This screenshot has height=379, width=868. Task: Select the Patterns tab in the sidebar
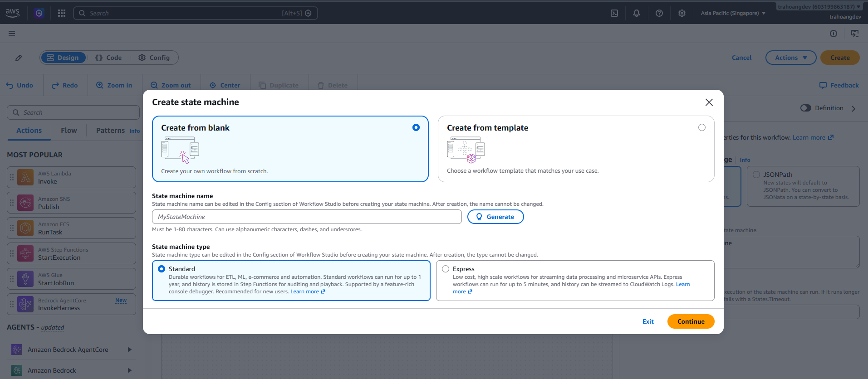click(x=110, y=131)
